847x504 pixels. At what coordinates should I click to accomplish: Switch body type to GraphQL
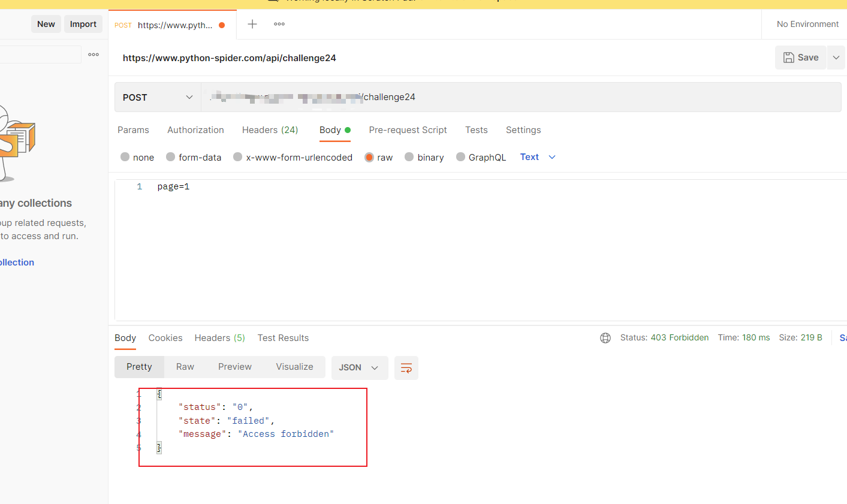461,157
